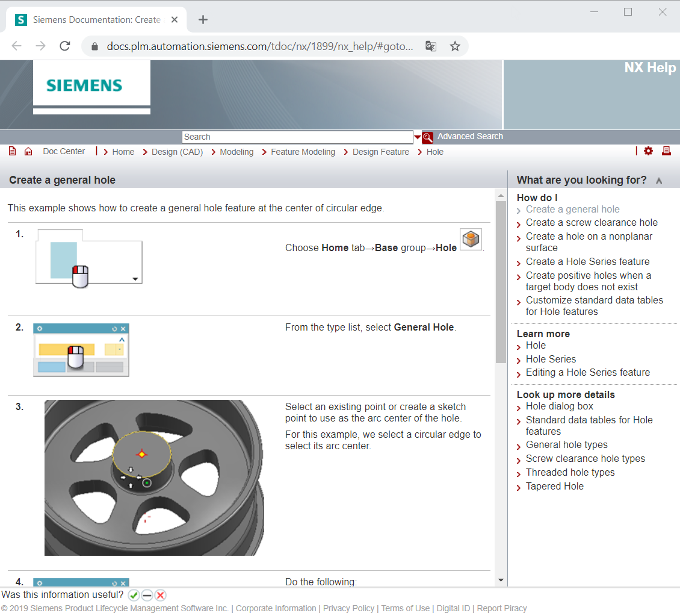Go forward in browser history

coord(40,46)
